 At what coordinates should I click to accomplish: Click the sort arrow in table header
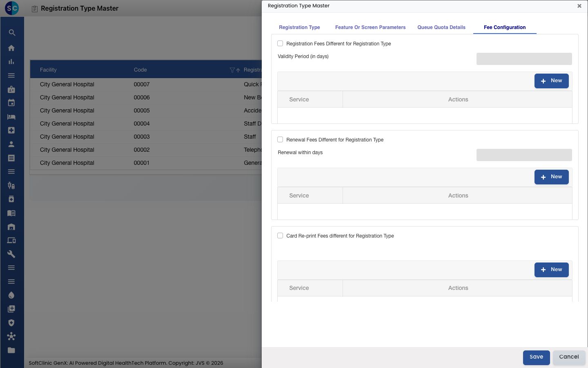click(x=238, y=70)
